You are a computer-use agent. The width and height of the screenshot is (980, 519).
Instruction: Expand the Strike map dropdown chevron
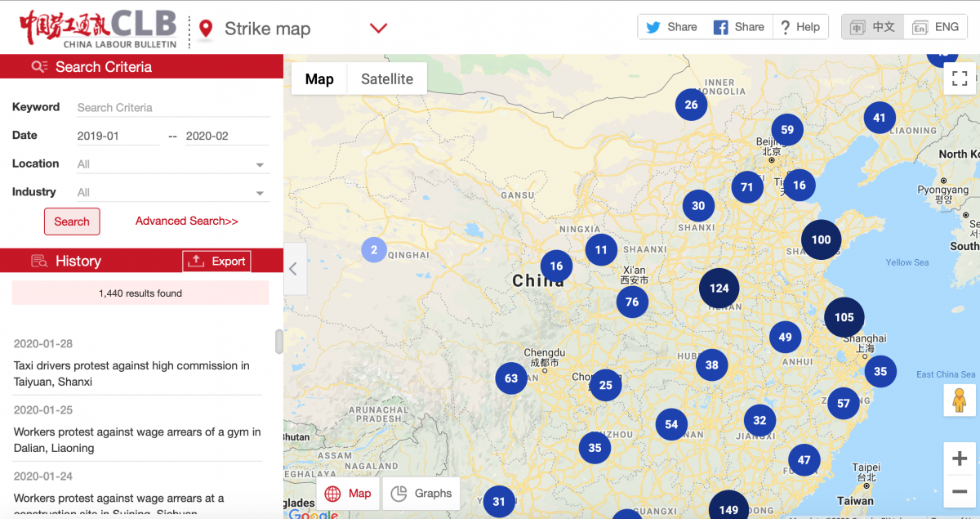378,29
